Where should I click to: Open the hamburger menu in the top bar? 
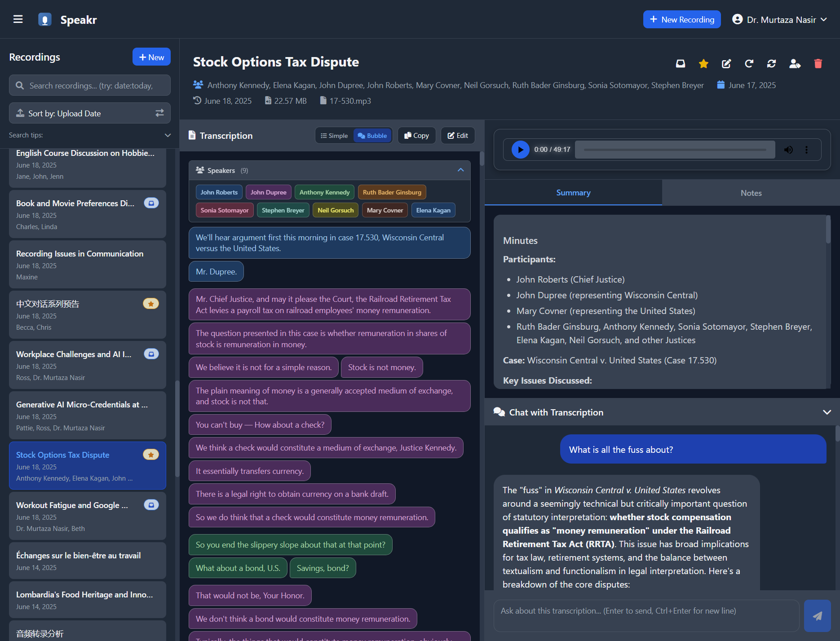tap(18, 19)
